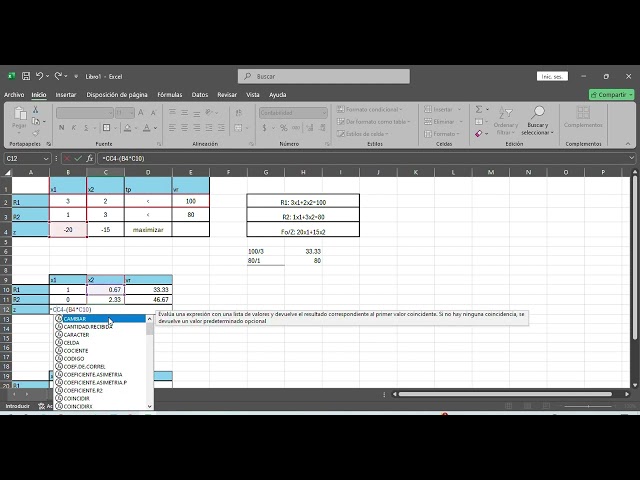
Task: Open the font size dropdown
Action: click(131, 113)
